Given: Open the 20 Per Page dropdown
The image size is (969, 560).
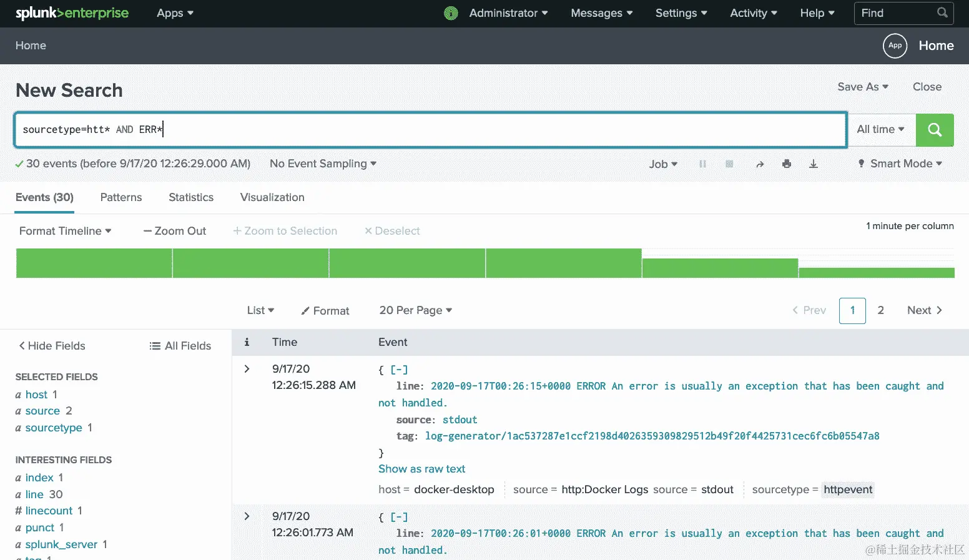Looking at the screenshot, I should 416,310.
